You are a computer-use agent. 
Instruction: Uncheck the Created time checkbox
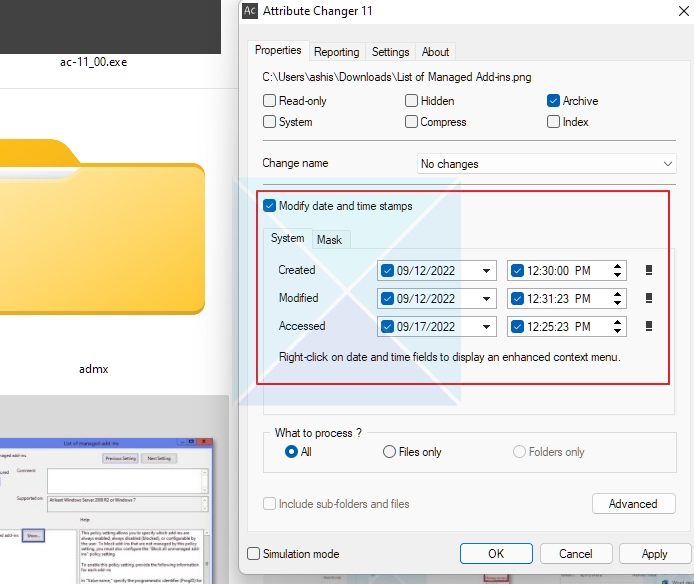[x=517, y=270]
